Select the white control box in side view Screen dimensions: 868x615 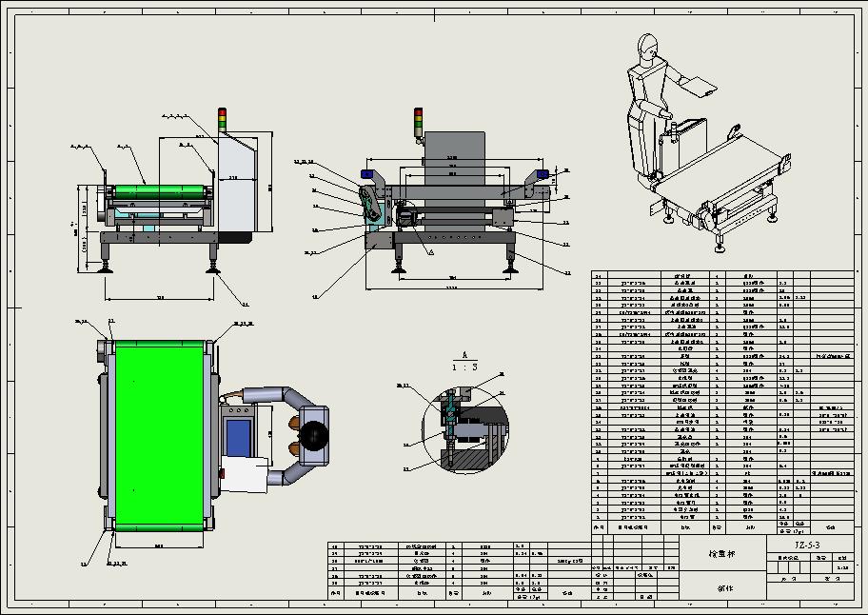(x=238, y=183)
